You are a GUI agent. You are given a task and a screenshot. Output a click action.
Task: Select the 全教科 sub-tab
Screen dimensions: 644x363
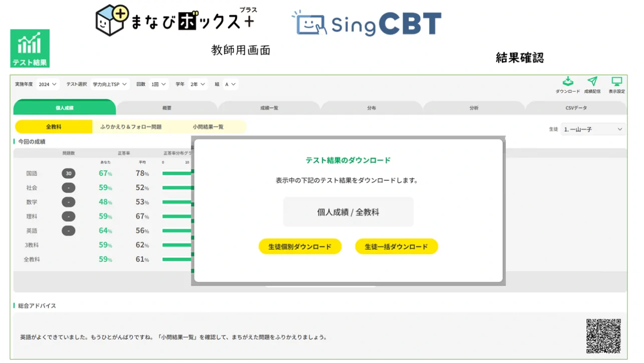point(54,127)
